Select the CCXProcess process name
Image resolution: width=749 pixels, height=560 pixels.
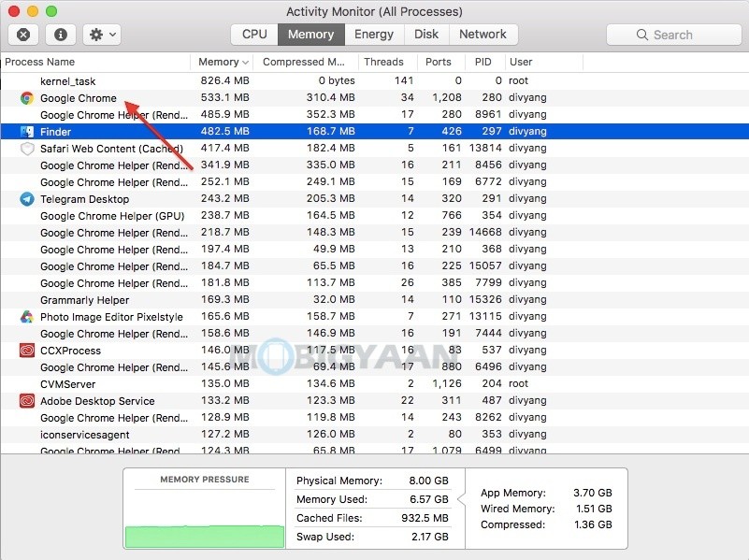(70, 351)
